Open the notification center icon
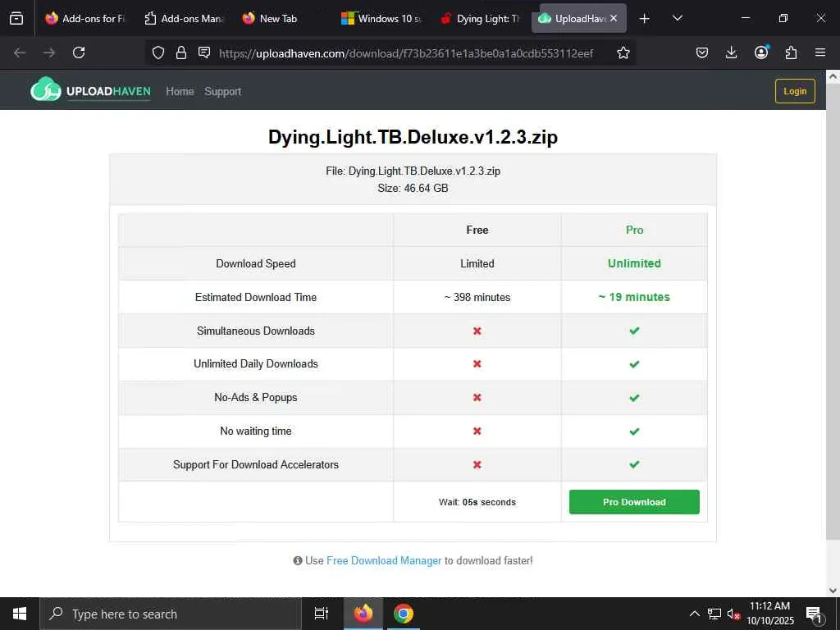 click(814, 614)
